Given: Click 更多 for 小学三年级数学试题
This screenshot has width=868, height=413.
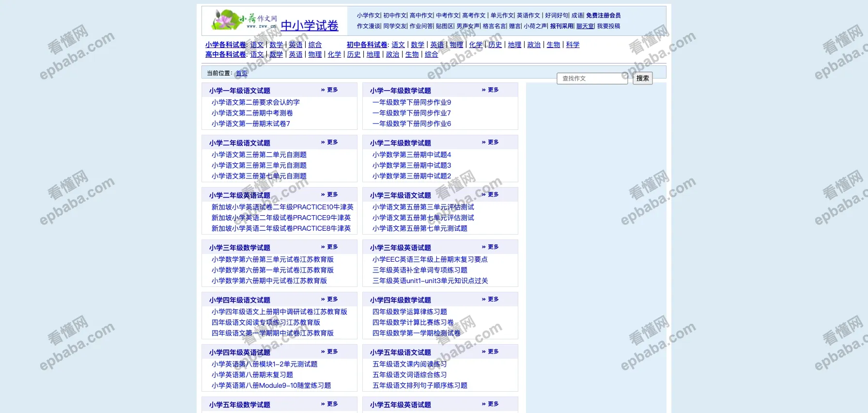Looking at the screenshot, I should [332, 247].
